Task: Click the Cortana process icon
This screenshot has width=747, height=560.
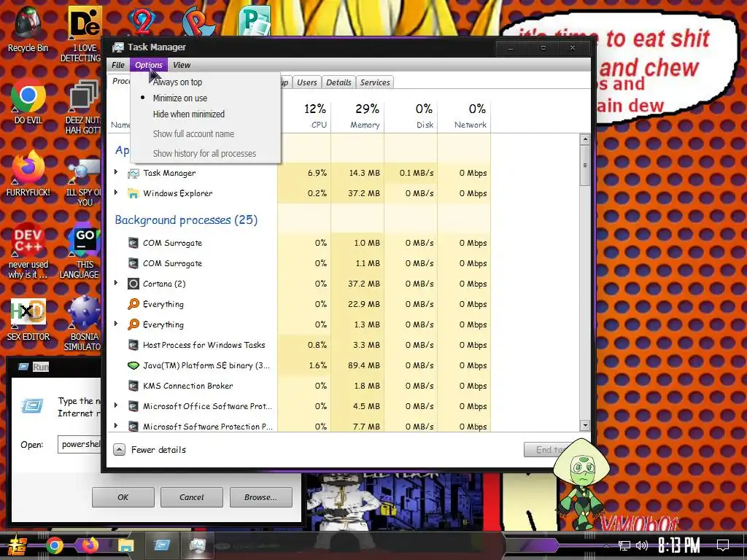Action: 133,284
